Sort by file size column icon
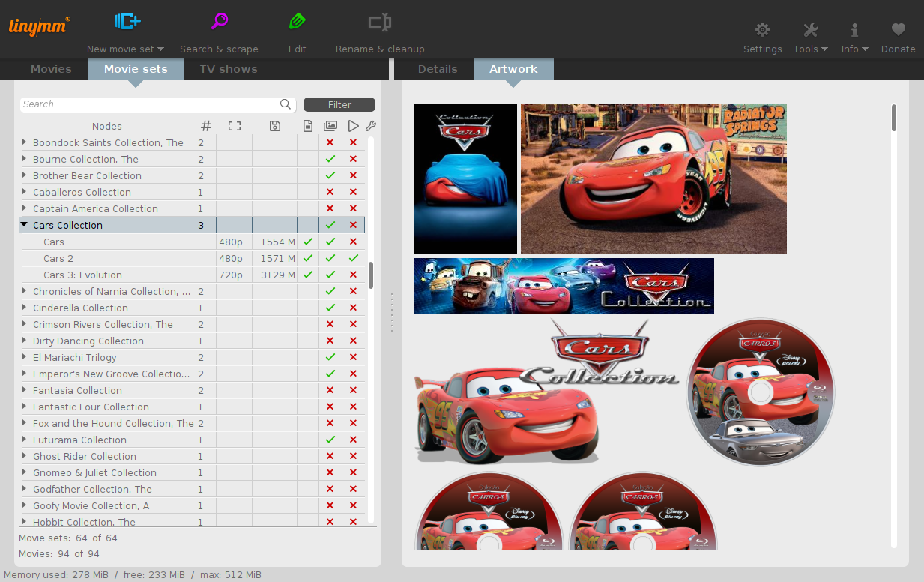The width and height of the screenshot is (924, 582). tap(274, 126)
